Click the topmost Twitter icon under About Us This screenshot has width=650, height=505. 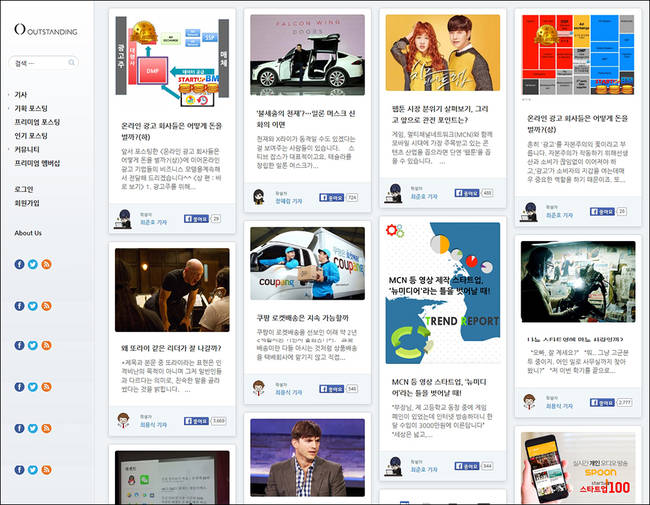click(x=32, y=264)
